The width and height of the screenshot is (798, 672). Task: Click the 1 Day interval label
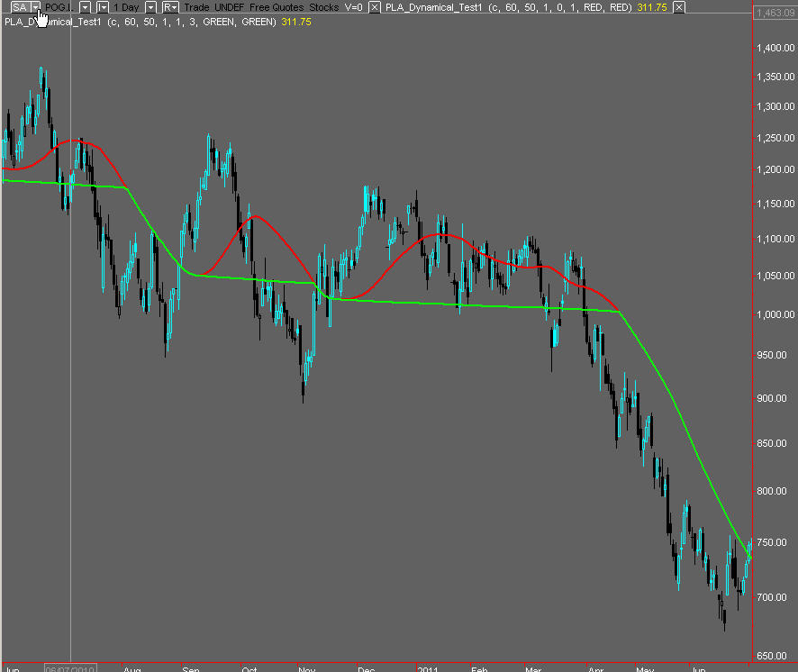125,7
